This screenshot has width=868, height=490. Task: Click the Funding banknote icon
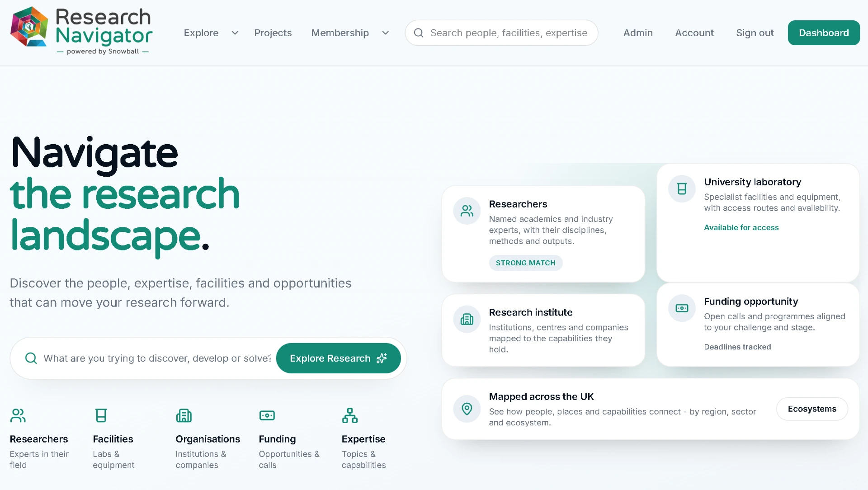(267, 415)
